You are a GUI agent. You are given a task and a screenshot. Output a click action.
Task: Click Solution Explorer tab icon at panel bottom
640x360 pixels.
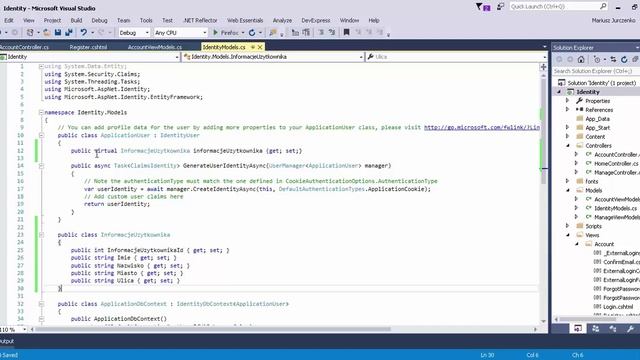[x=578, y=329]
